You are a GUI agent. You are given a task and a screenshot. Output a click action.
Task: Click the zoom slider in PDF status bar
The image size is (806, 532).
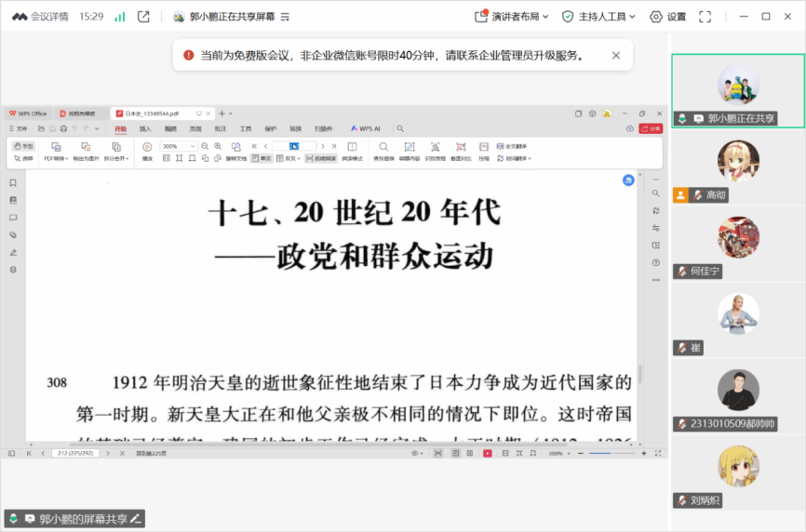[x=603, y=453]
